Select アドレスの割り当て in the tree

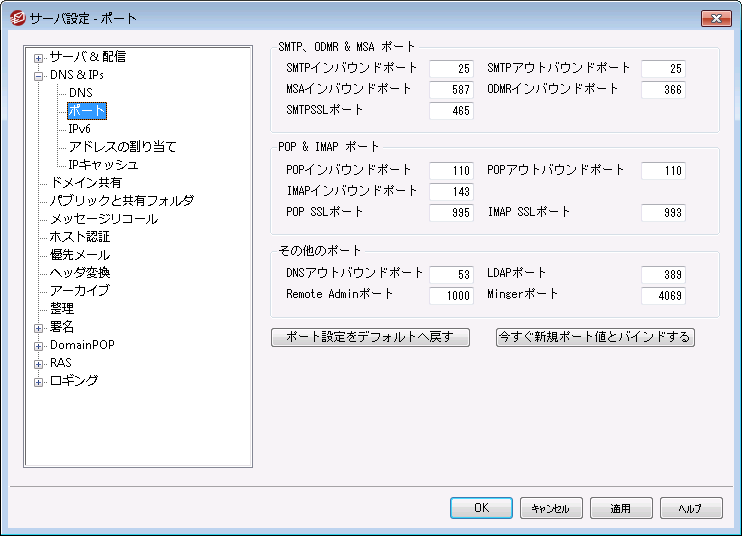point(122,147)
